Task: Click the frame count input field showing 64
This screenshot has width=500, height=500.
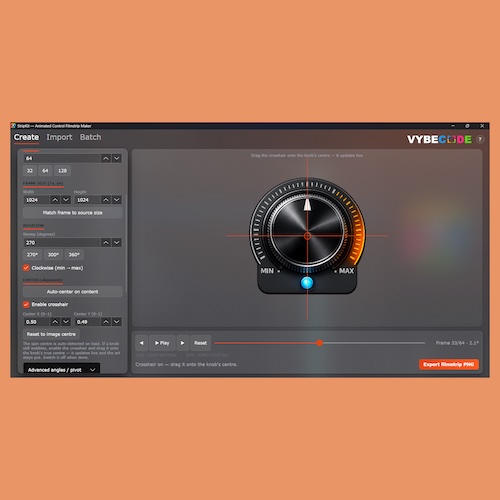Action: pos(62,158)
